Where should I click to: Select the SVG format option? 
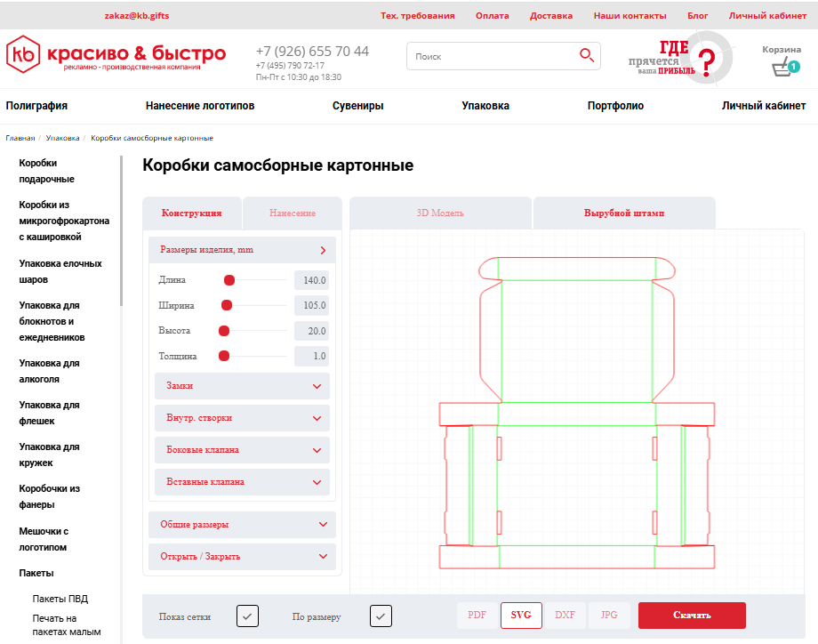(521, 615)
